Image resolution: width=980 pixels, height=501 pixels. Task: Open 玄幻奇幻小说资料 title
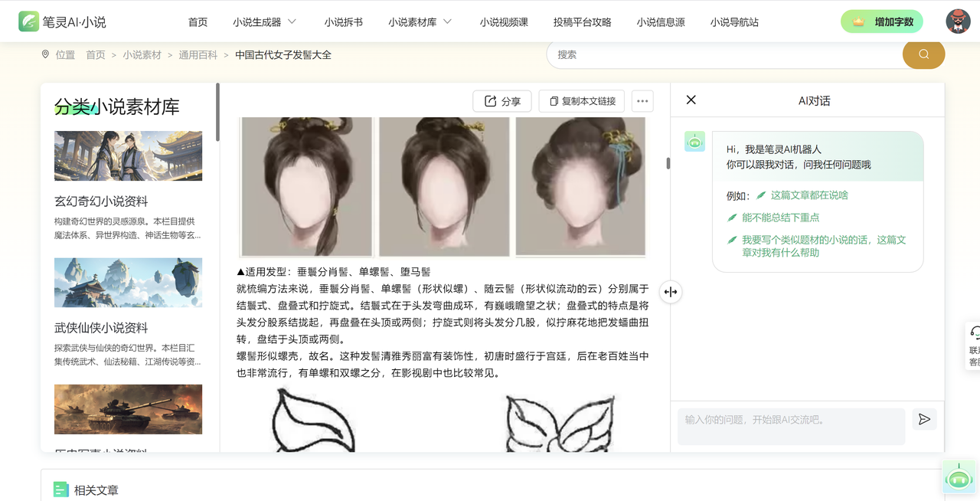point(101,201)
